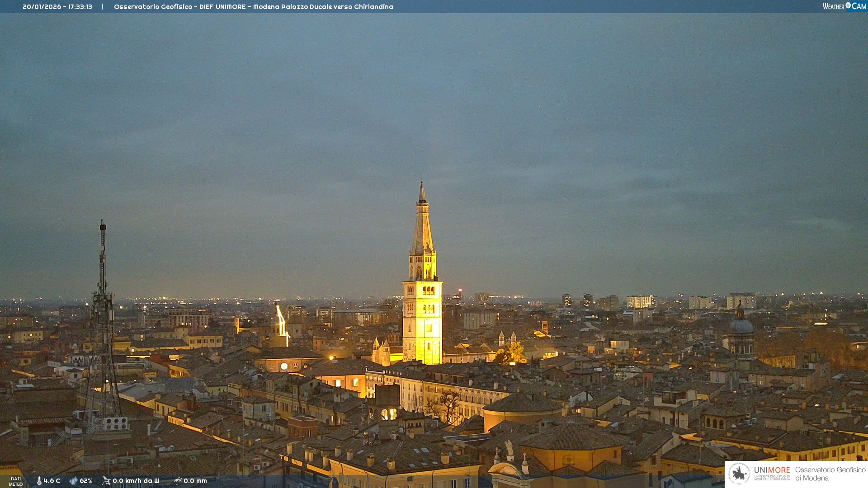Click the 0.0 mm rainfall value
Screen dimensions: 868x488
195,481
